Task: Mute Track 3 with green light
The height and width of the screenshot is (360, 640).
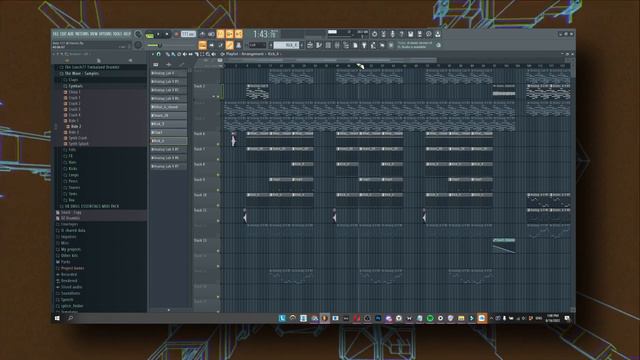Action: (218, 97)
